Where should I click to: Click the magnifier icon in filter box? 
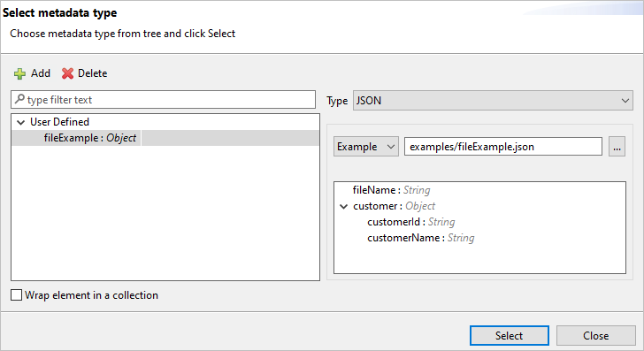click(19, 99)
